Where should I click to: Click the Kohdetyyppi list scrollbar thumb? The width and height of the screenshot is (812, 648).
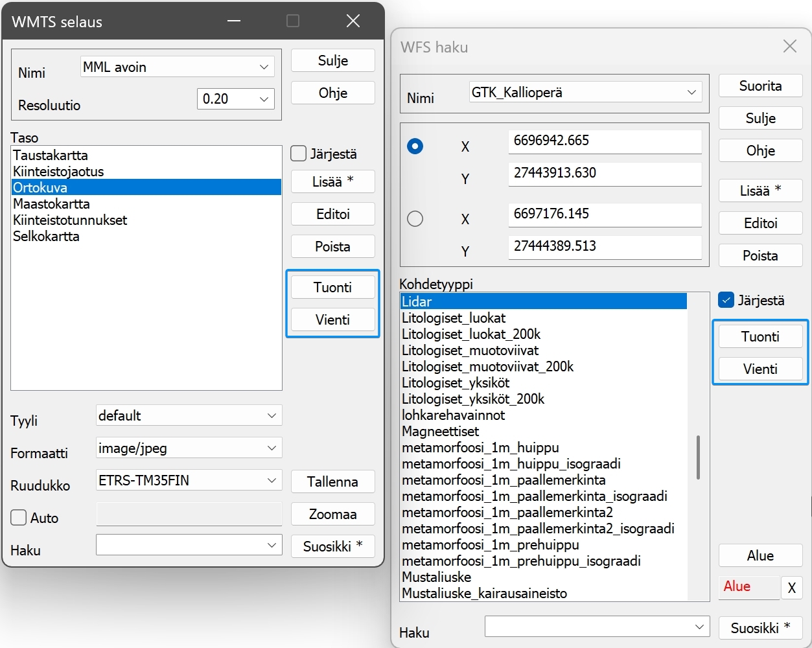tap(698, 457)
